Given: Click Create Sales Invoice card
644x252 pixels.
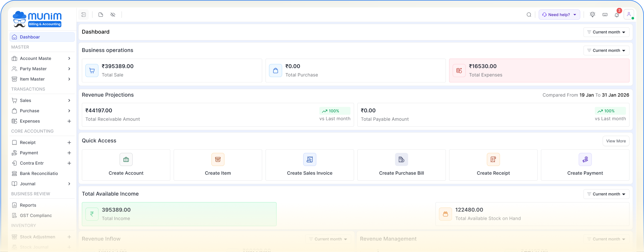Looking at the screenshot, I should coord(310,165).
